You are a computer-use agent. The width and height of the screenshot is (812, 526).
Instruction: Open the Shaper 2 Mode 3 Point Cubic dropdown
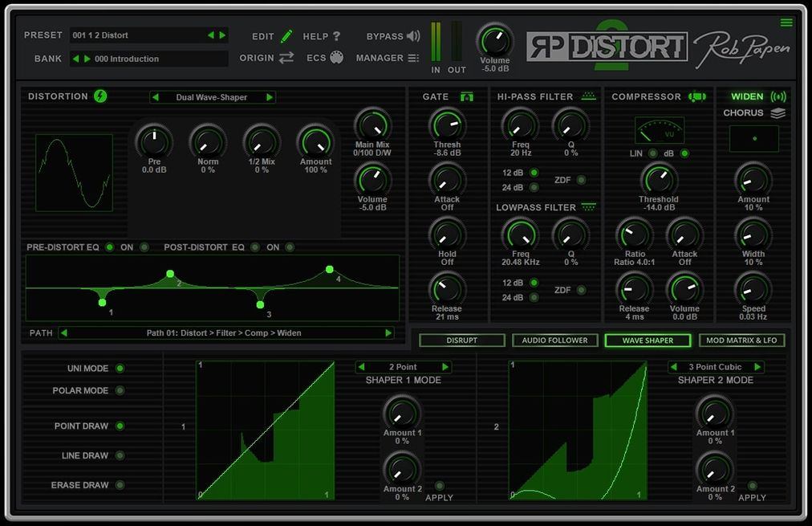(715, 366)
